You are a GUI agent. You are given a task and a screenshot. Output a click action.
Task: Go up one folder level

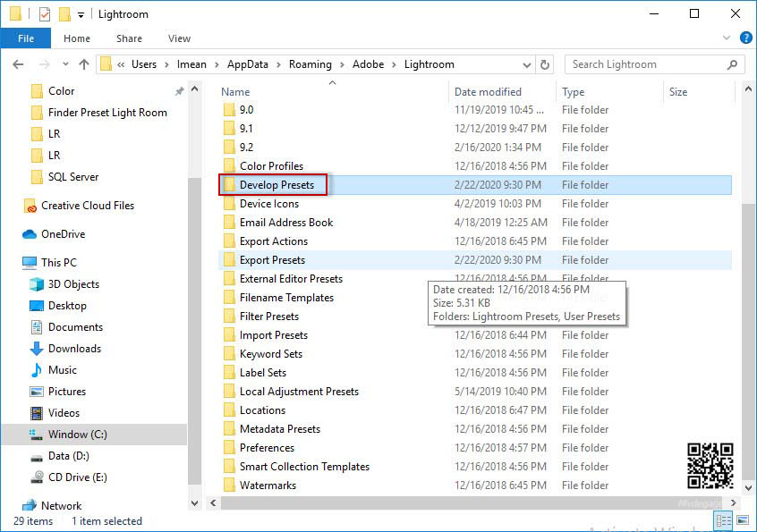click(x=84, y=64)
